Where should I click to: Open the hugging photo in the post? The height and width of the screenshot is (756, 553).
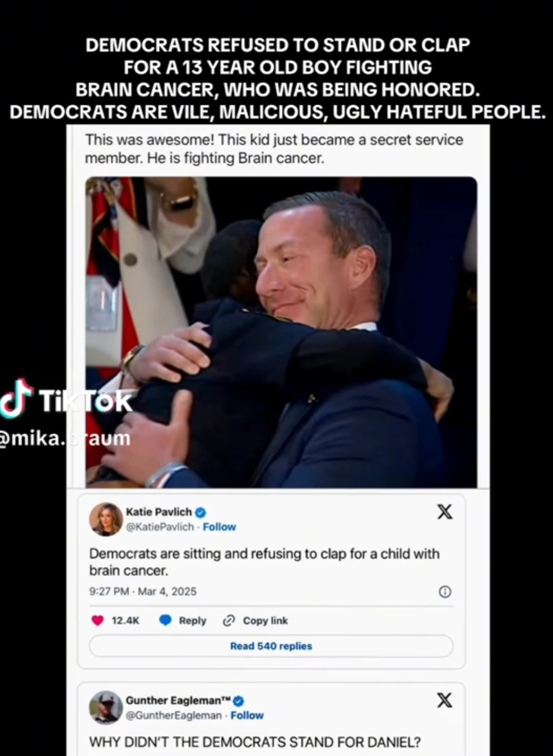pos(281,332)
